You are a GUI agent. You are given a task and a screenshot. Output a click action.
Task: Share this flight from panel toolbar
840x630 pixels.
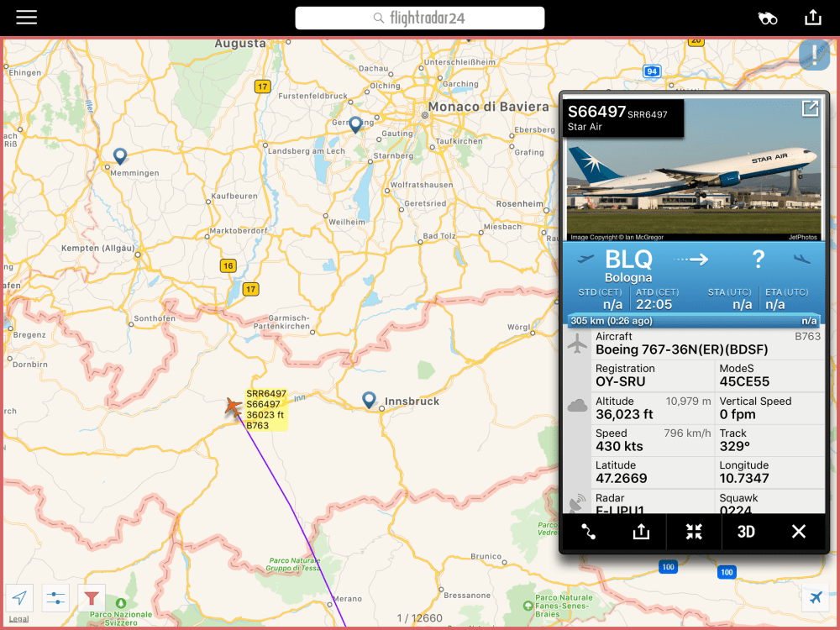tap(641, 532)
